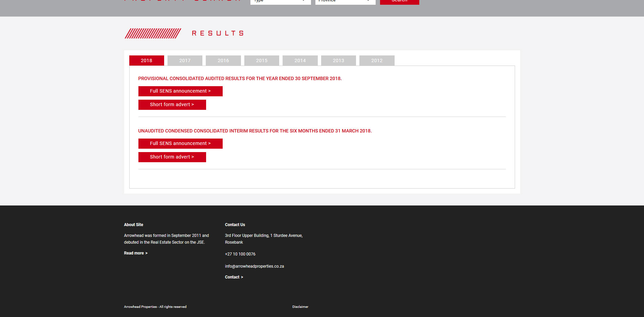Image resolution: width=644 pixels, height=317 pixels.
Task: Click the red striped Results heading graphic
Action: click(153, 33)
